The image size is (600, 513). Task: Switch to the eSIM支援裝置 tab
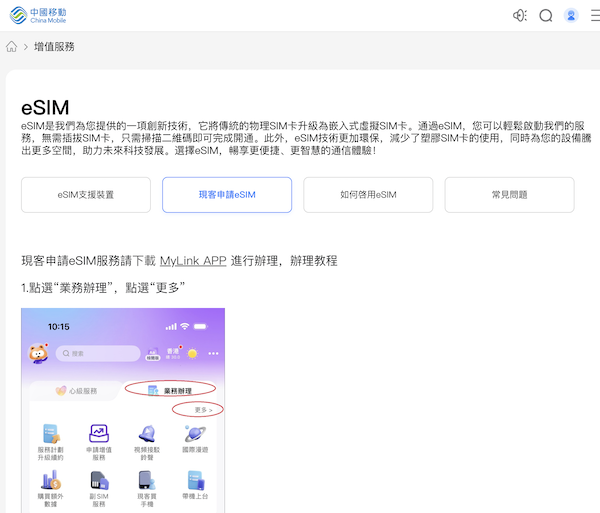tap(86, 195)
